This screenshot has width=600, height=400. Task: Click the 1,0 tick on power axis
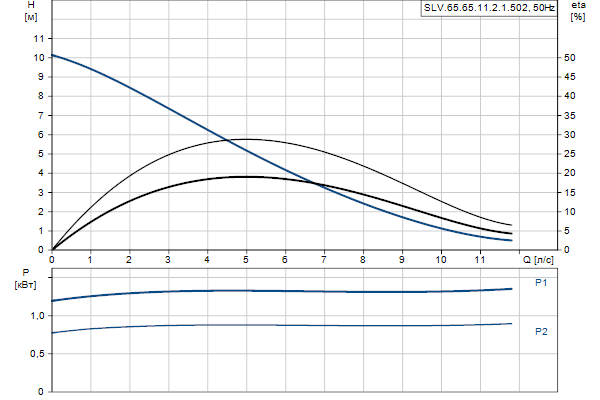pos(36,316)
